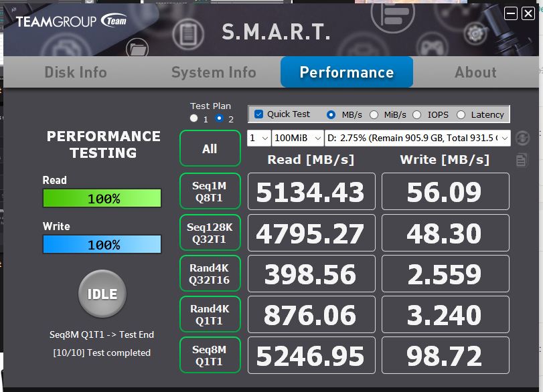This screenshot has height=392, width=543.
Task: Select Test Plan 2 radio button
Action: [219, 118]
